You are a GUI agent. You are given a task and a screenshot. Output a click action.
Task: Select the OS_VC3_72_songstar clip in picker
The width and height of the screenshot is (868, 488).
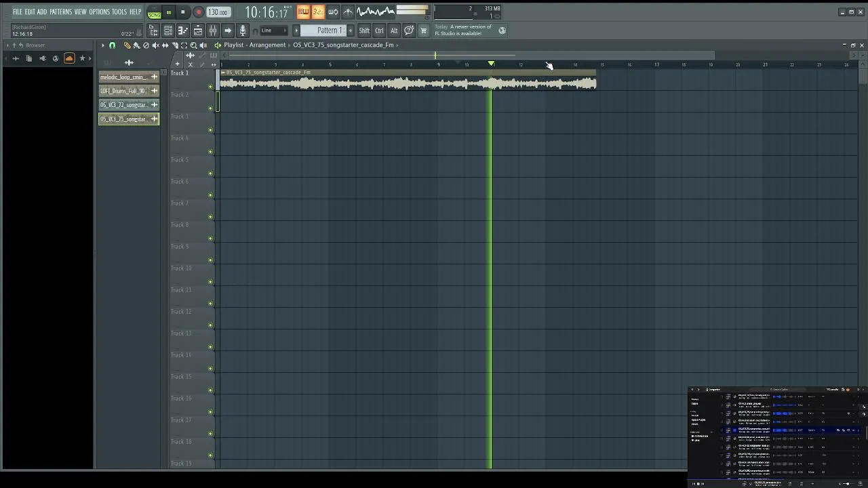tap(129, 105)
